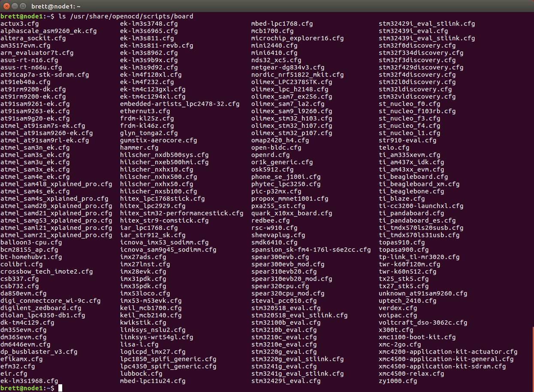Viewport: 534px width, 392px height.
Task: Click crossbow_tech_imote2.cfg entry
Action: (x=47, y=271)
